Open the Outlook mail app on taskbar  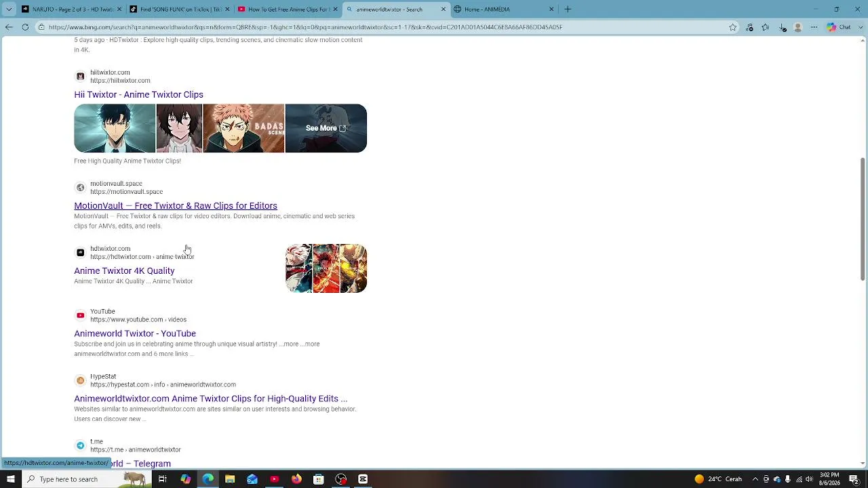(252, 479)
